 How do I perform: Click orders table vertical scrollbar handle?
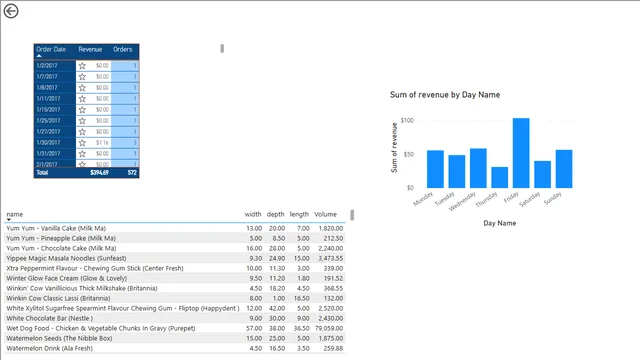(x=222, y=49)
